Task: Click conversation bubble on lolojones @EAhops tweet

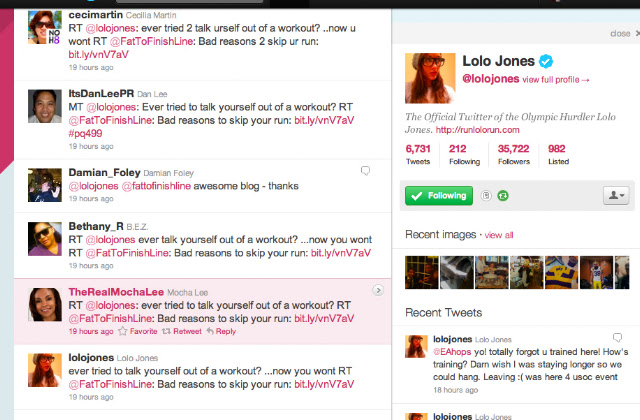Action: (618, 337)
